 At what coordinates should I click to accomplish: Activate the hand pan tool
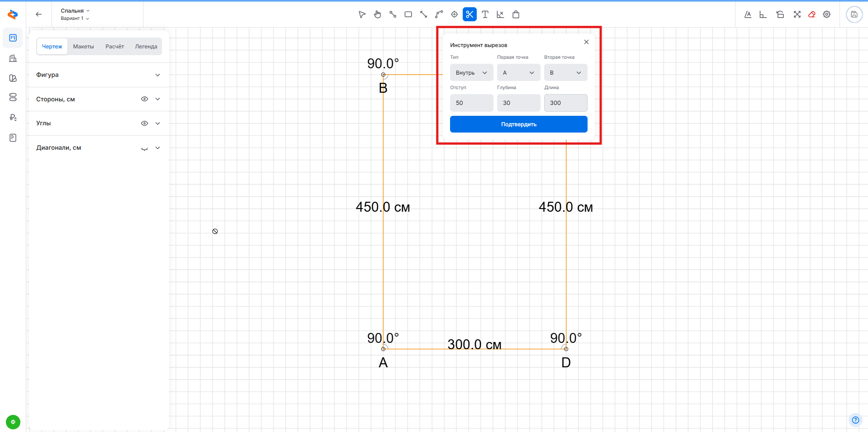[378, 14]
